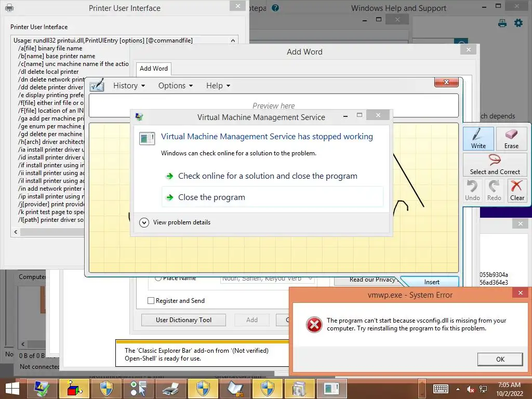Click the muted speaker tray icon
The image size is (532, 399).
pyautogui.click(x=470, y=389)
